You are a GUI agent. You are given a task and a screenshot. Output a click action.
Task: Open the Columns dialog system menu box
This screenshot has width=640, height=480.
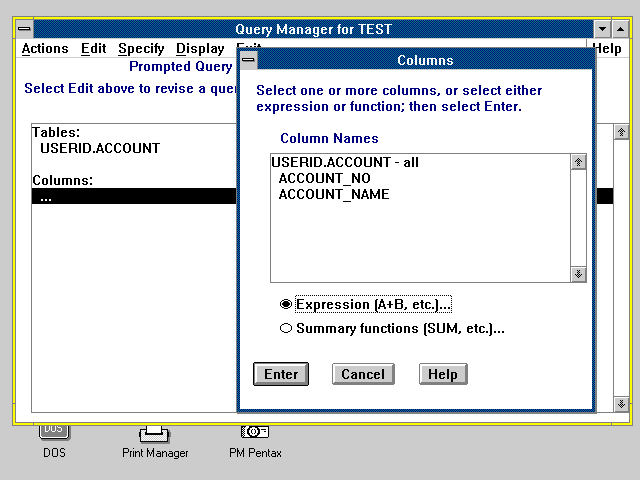tap(249, 60)
